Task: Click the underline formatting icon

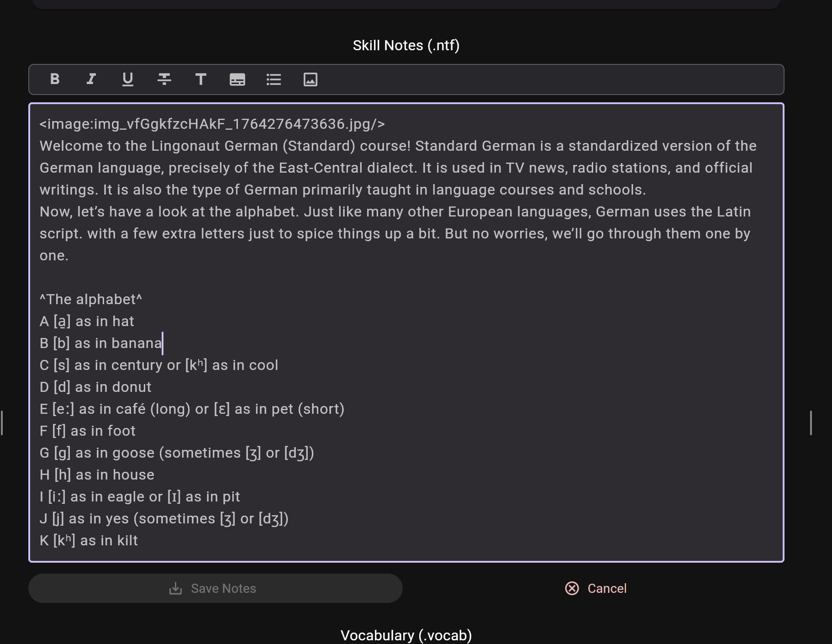Action: coord(128,79)
